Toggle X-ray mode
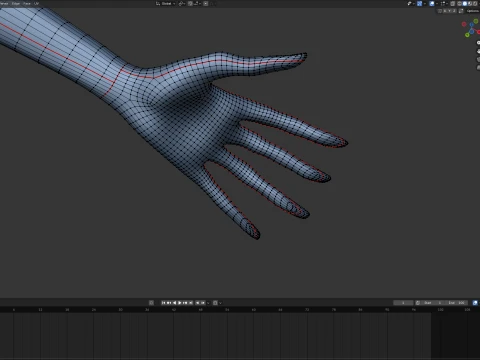Screen dimensions: 480x360 (452, 4)
